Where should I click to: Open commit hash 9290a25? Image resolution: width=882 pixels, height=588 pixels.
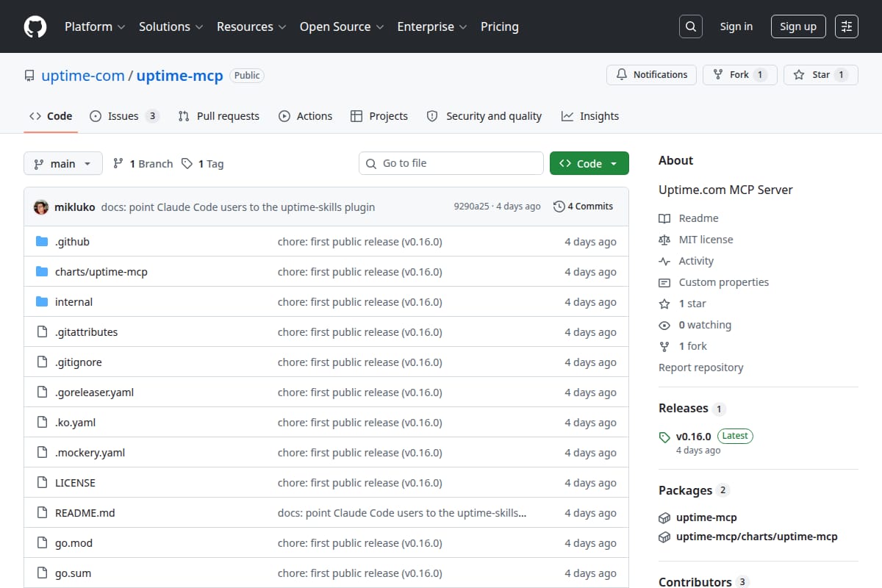pyautogui.click(x=471, y=207)
